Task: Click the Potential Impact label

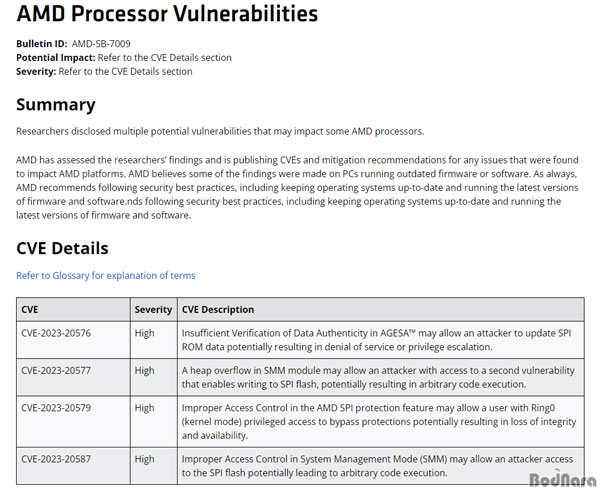Action: (55, 57)
